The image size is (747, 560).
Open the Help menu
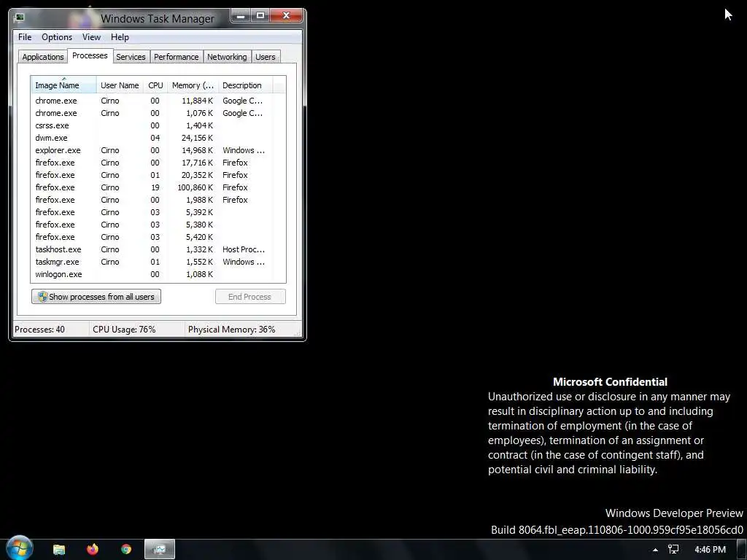[x=120, y=37]
